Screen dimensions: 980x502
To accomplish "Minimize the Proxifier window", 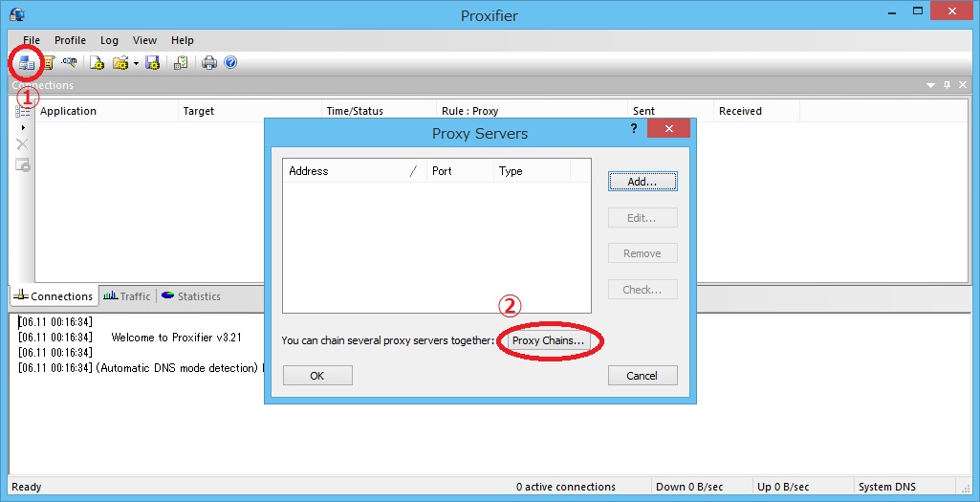I will [892, 11].
